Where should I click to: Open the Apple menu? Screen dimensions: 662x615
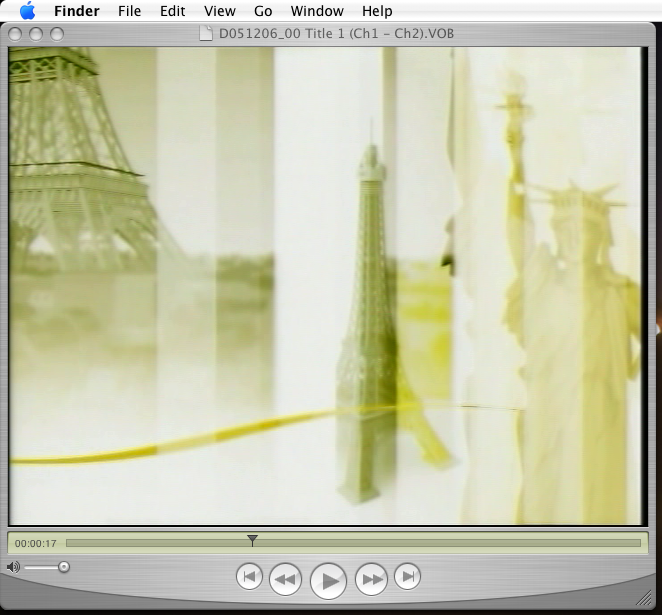click(27, 11)
